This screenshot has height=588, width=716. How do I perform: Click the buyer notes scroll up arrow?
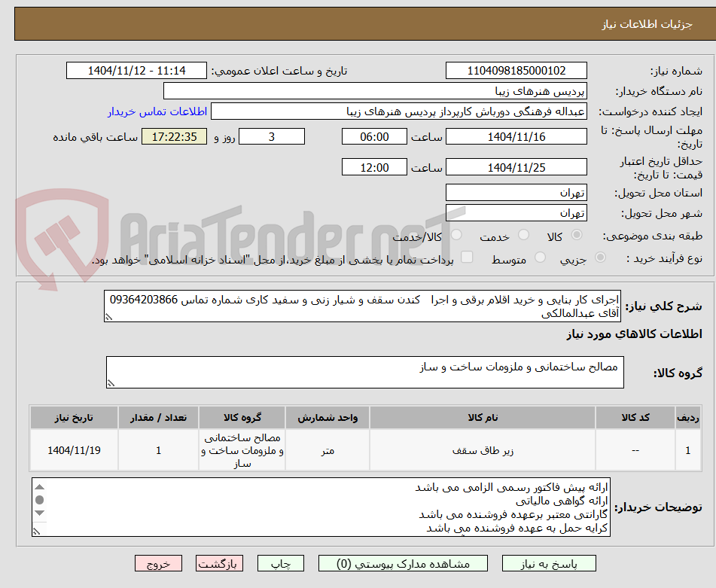(x=40, y=487)
